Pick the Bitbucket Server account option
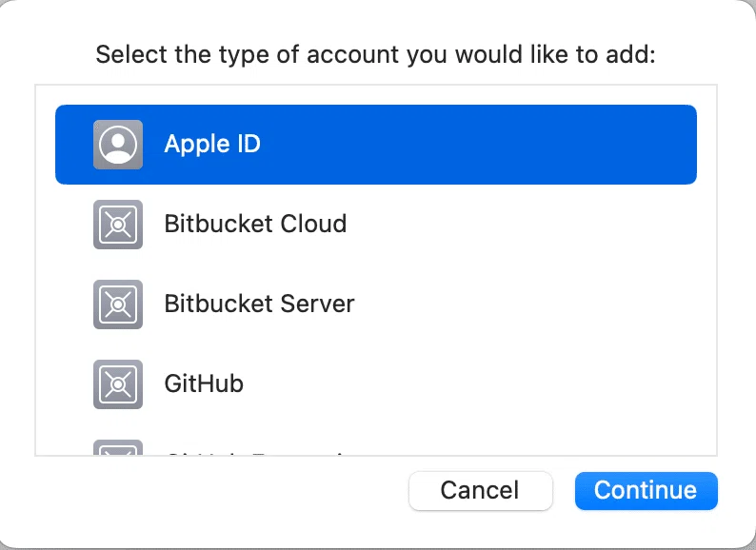Viewport: 756px width, 550px height. pyautogui.click(x=376, y=304)
